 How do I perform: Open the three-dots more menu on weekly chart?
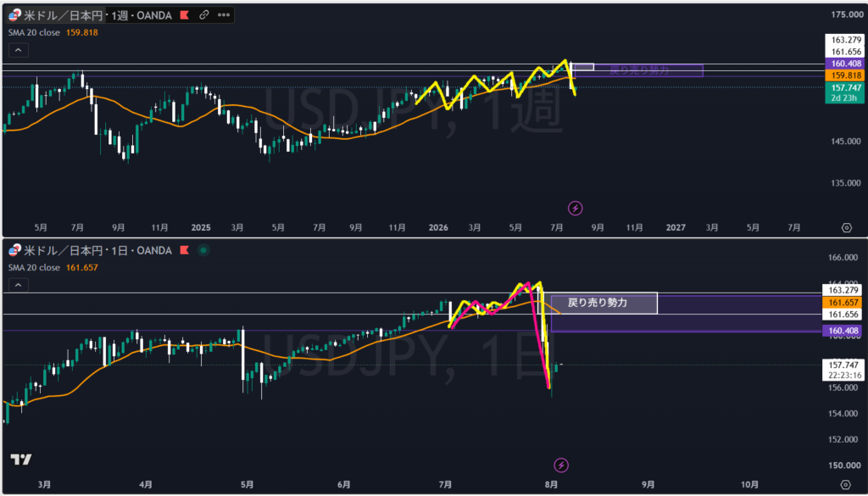(x=224, y=15)
